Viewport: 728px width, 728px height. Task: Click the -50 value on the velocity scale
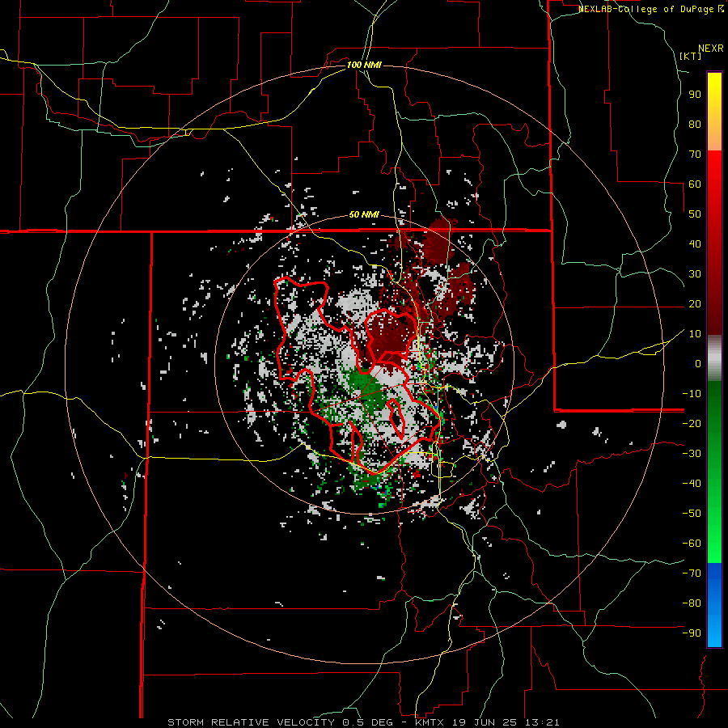692,514
